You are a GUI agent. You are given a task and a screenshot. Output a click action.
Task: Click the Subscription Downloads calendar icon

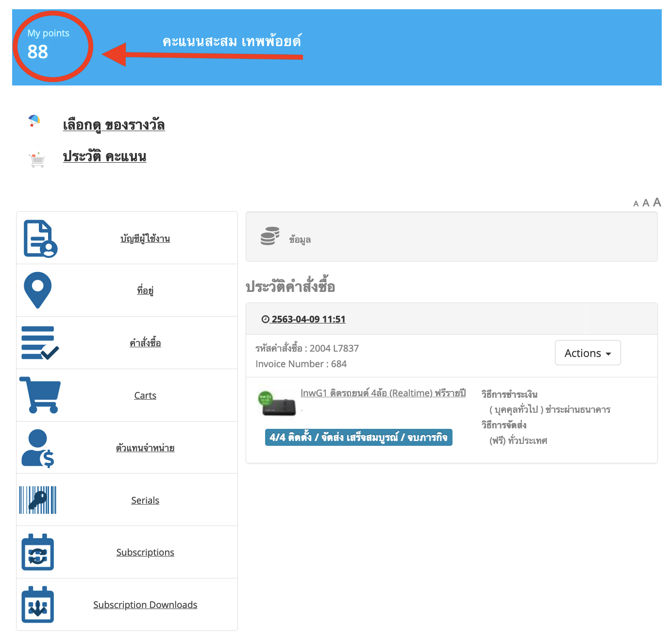tap(37, 605)
